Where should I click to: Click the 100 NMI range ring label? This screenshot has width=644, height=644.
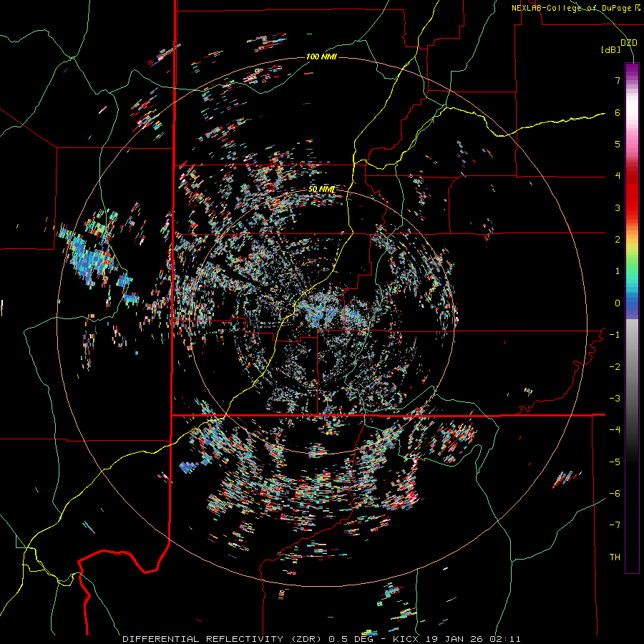click(x=321, y=57)
